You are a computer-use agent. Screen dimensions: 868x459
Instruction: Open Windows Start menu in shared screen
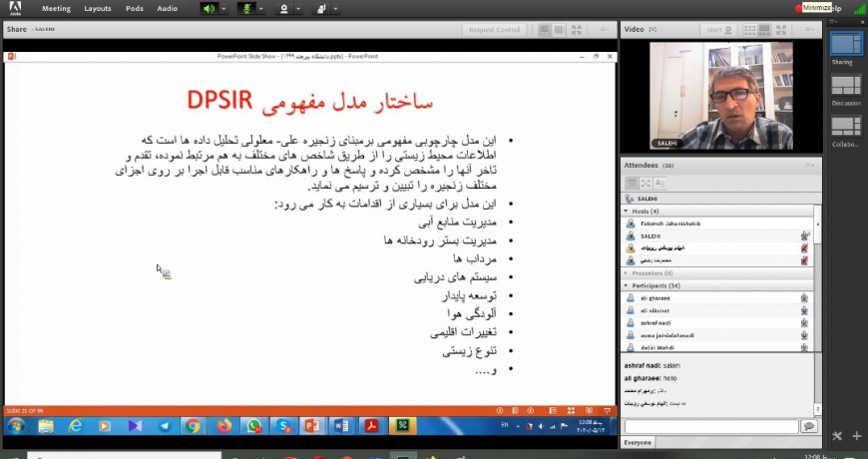pos(16,426)
